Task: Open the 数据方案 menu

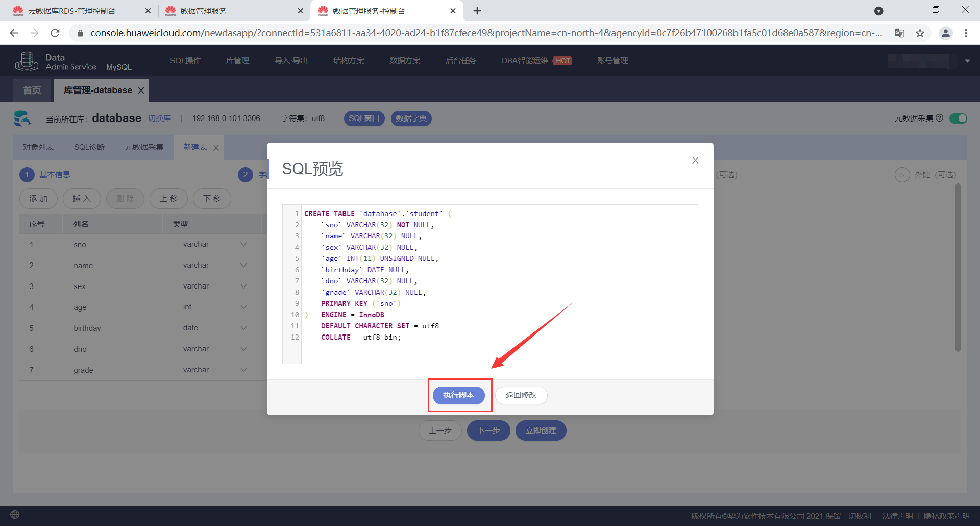Action: tap(405, 61)
